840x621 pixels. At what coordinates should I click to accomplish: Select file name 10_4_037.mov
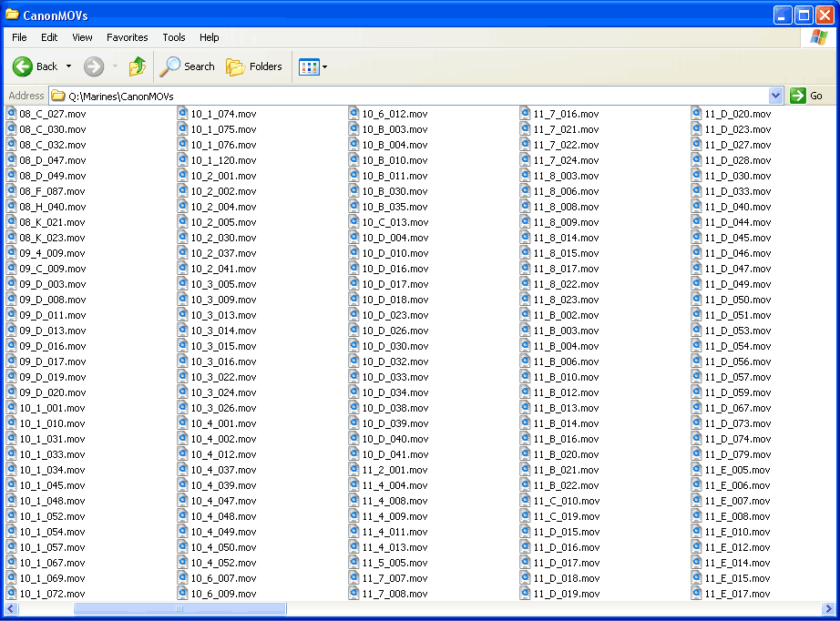[223, 470]
